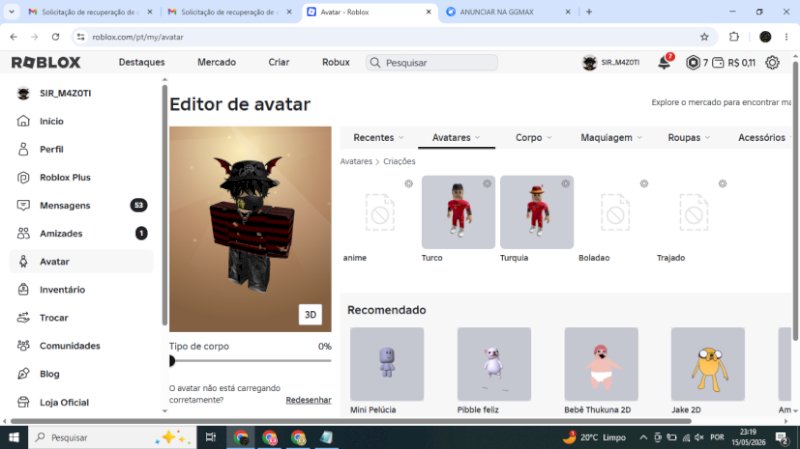The height and width of the screenshot is (449, 800).
Task: Select the Turco outfit thumbnail
Action: (x=458, y=212)
